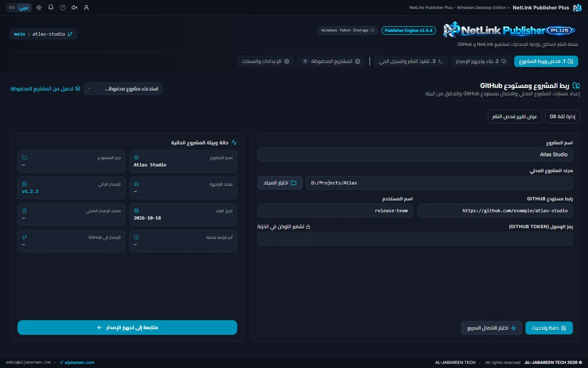Click the Publisher Engine v2.5.4 badge
The image size is (588, 368).
coord(408,30)
